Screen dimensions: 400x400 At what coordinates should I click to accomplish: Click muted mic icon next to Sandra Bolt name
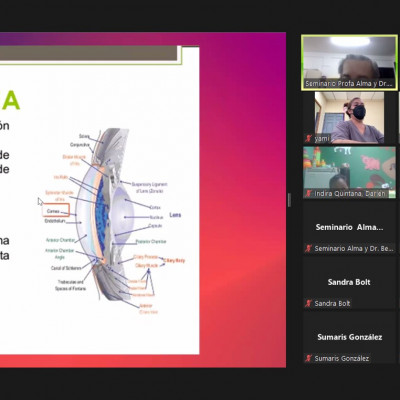coord(308,303)
